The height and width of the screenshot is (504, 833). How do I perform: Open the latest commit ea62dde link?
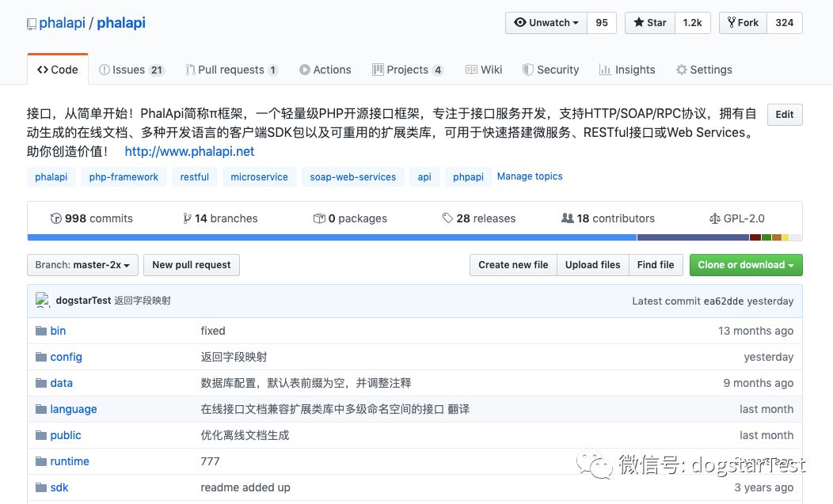725,301
